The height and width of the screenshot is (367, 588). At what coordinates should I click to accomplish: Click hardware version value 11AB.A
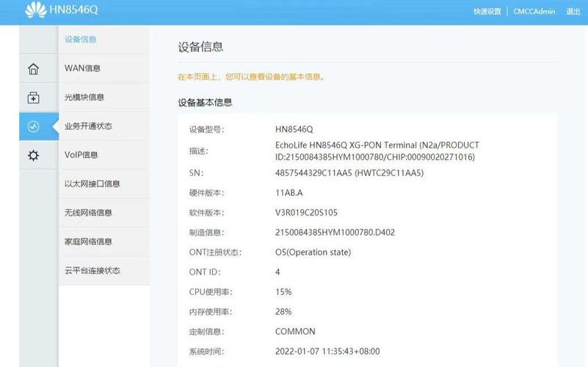pyautogui.click(x=288, y=193)
